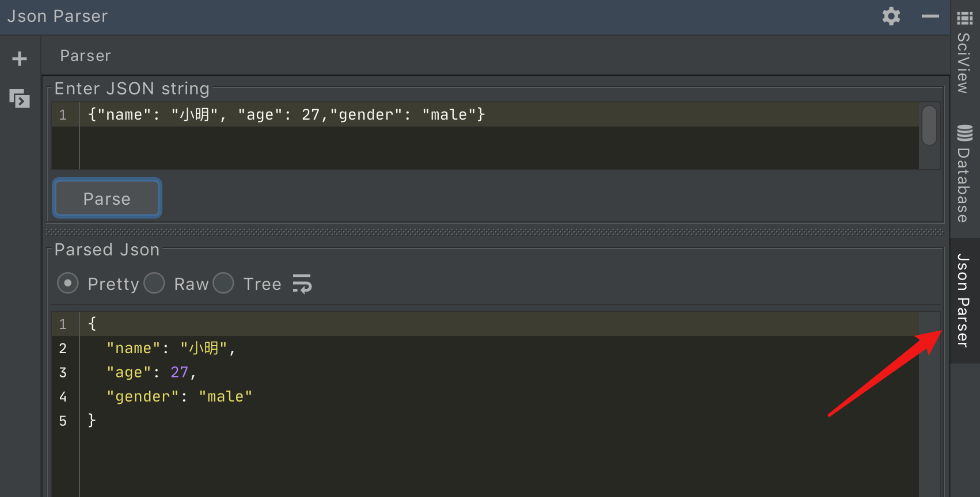The height and width of the screenshot is (497, 980).
Task: Click the age value 27 in output
Action: pyautogui.click(x=179, y=372)
